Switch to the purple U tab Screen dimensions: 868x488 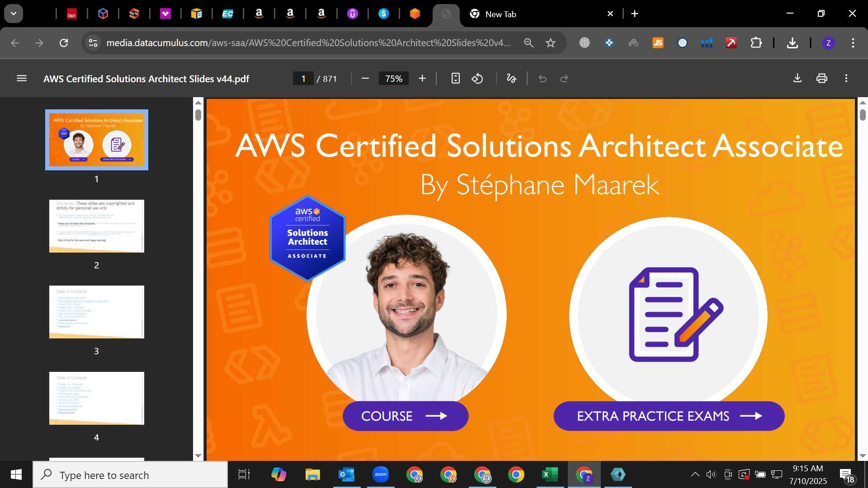353,14
